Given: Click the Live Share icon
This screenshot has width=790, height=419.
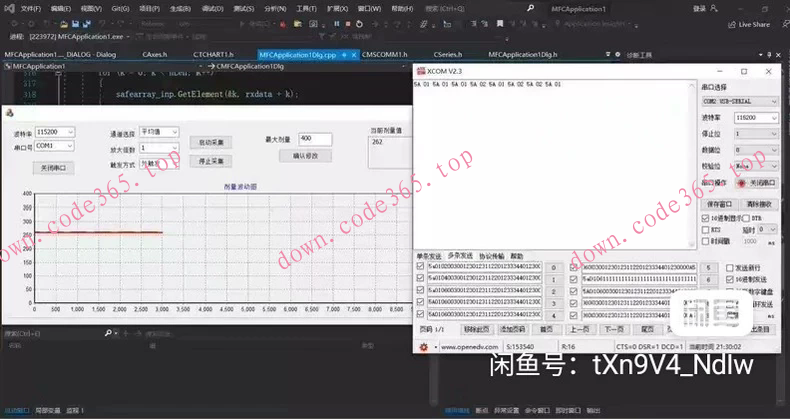Looking at the screenshot, I should click(x=732, y=24).
